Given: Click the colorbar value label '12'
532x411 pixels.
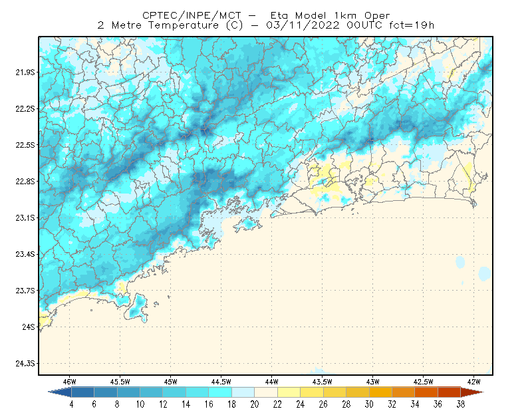Looking at the screenshot, I should (x=163, y=404).
